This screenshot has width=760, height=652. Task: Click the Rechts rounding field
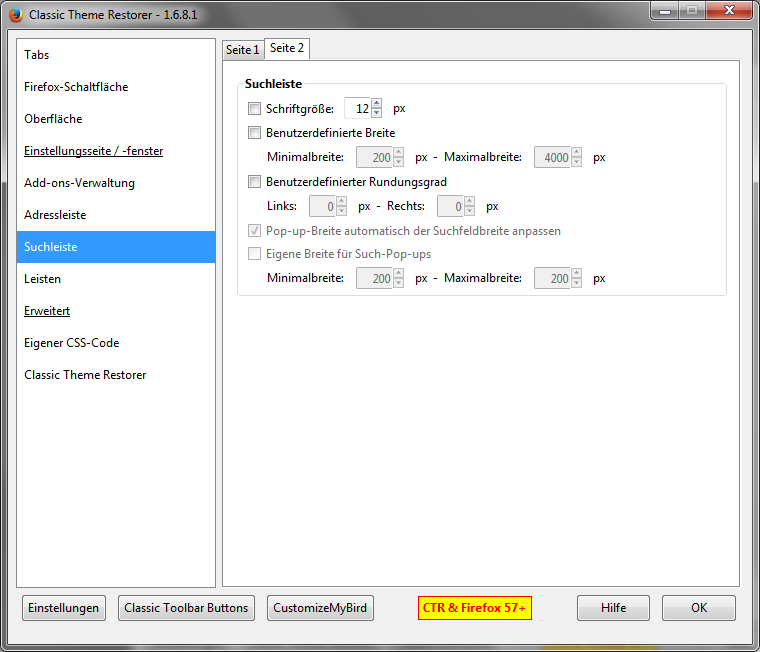pos(450,207)
